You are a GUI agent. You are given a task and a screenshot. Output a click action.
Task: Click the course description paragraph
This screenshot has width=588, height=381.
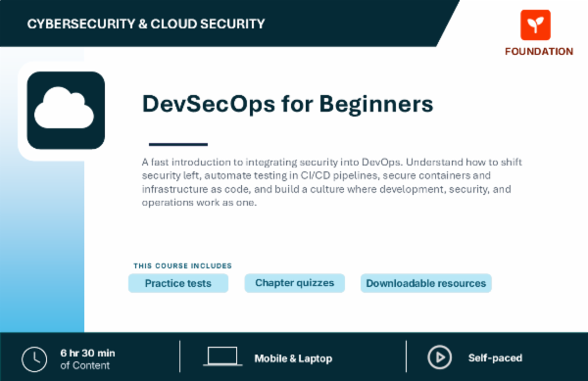pyautogui.click(x=332, y=182)
